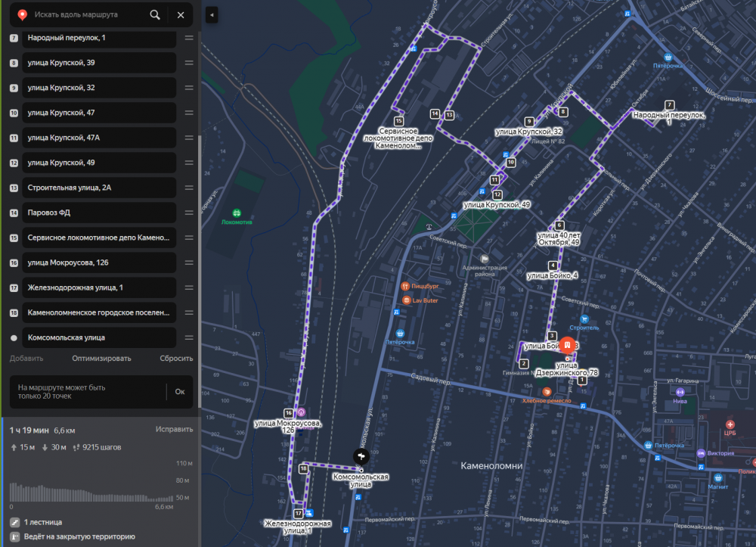Click the finish flag marker at Комсомольская улица
Screen dimensions: 756x547
click(x=361, y=455)
